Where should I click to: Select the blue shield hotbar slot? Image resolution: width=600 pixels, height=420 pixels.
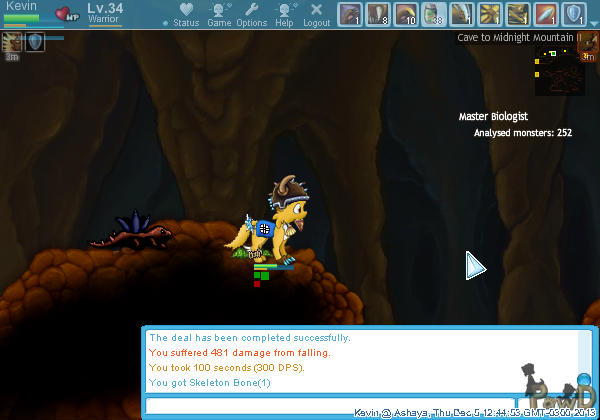[574, 14]
